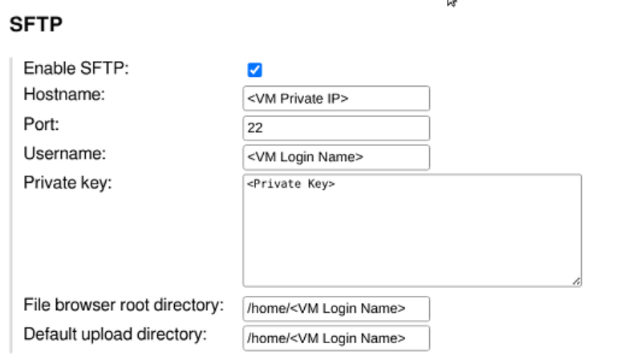The image size is (617, 364).
Task: Focus the Port field showing 22
Action: pos(336,127)
